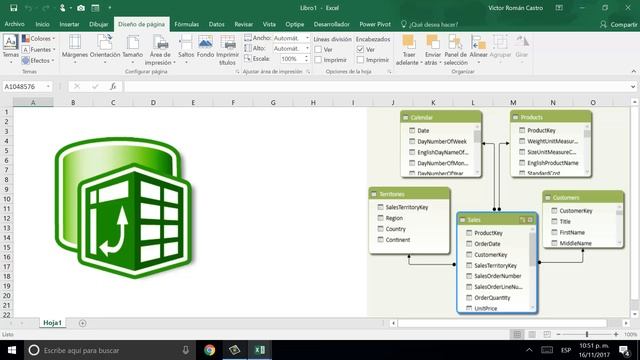Open the Efectos effects dropdown
The height and width of the screenshot is (360, 640).
coord(38,60)
